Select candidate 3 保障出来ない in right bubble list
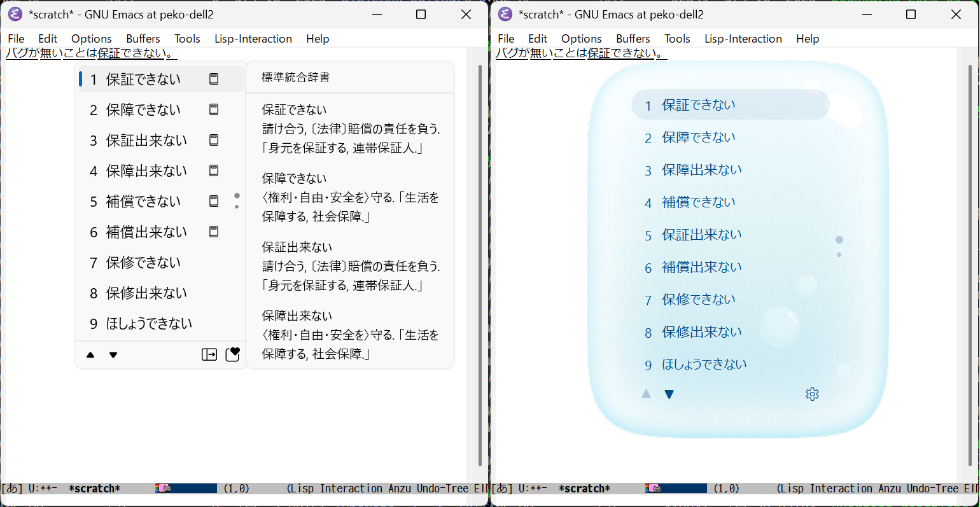 click(x=731, y=170)
